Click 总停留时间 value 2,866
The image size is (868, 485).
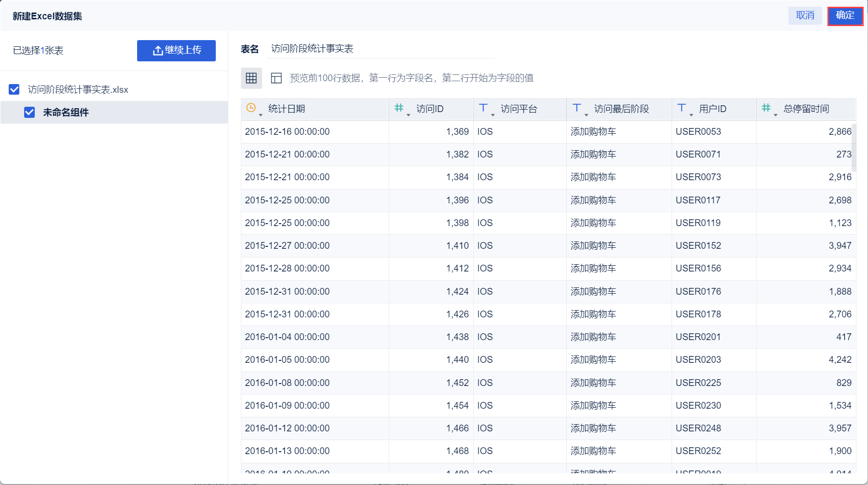pos(840,132)
